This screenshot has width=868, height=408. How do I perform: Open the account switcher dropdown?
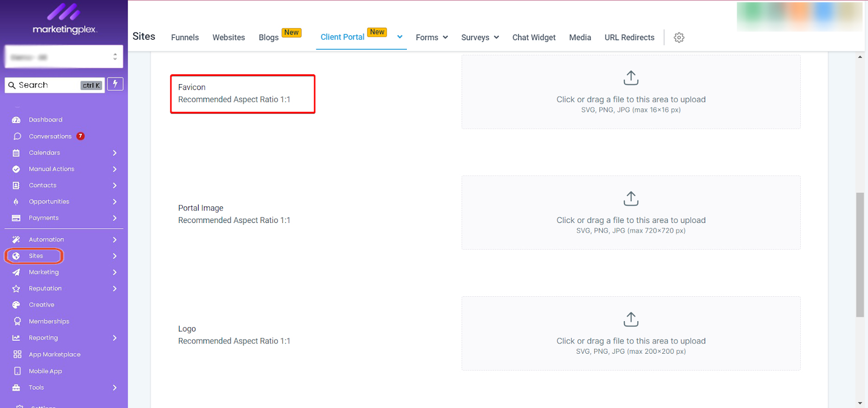(x=64, y=56)
